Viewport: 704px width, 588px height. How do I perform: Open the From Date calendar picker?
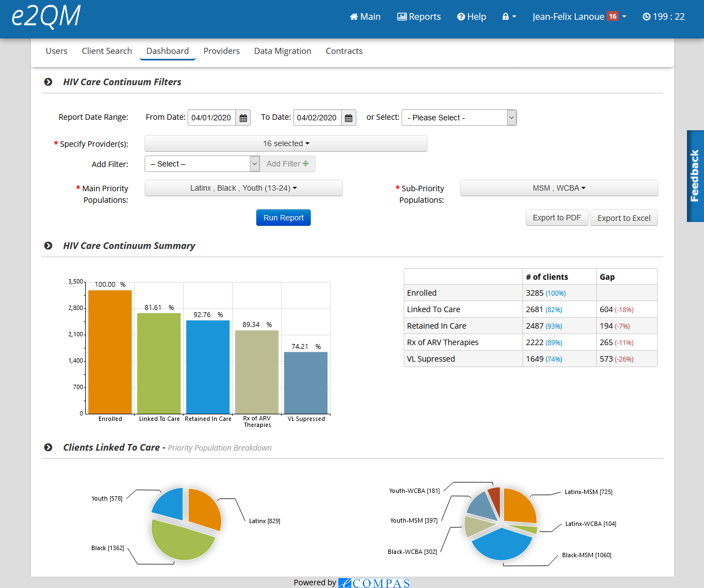coord(243,118)
